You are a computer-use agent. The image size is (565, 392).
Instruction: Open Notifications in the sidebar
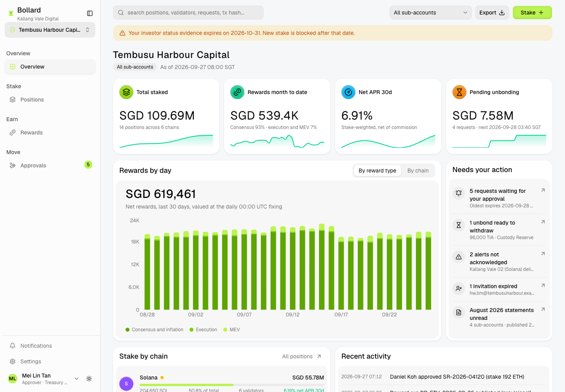pyautogui.click(x=50, y=346)
